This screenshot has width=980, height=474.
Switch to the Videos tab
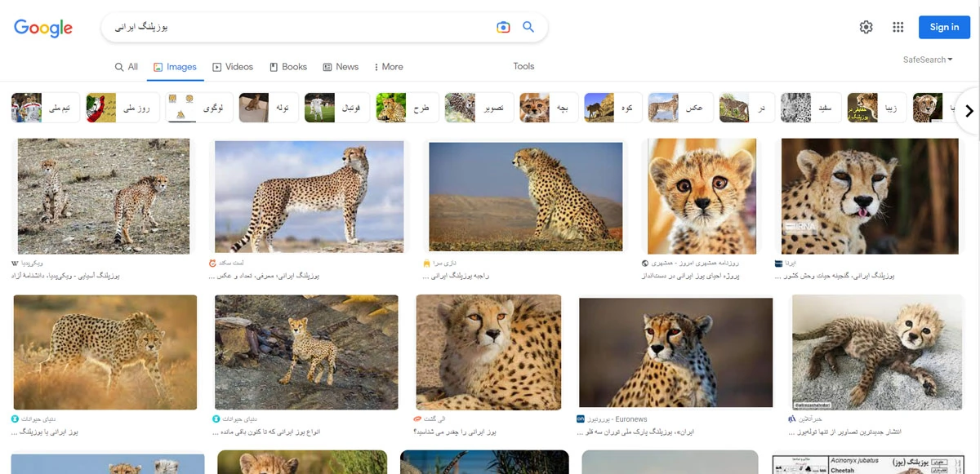click(233, 67)
